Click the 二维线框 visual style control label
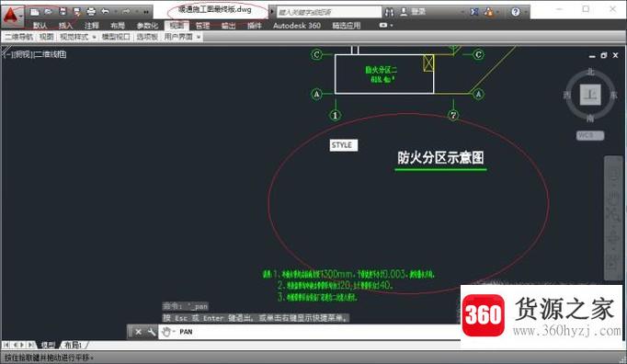Screen dimensions: 627x364 tap(51, 54)
